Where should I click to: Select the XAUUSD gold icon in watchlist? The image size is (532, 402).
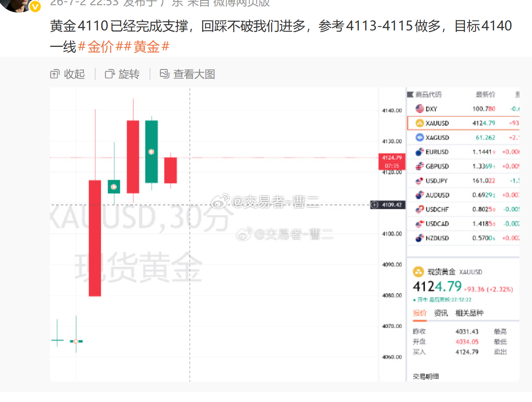419,123
